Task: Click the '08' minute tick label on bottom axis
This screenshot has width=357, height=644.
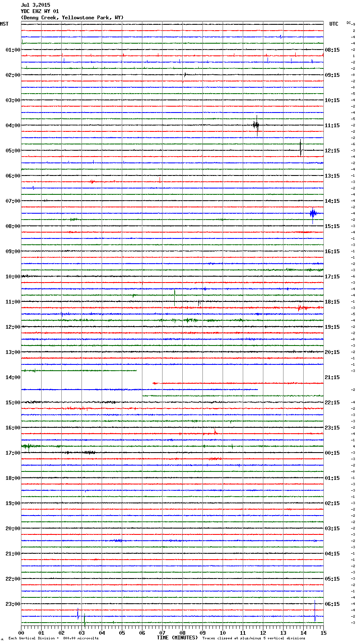Action: pos(182,633)
